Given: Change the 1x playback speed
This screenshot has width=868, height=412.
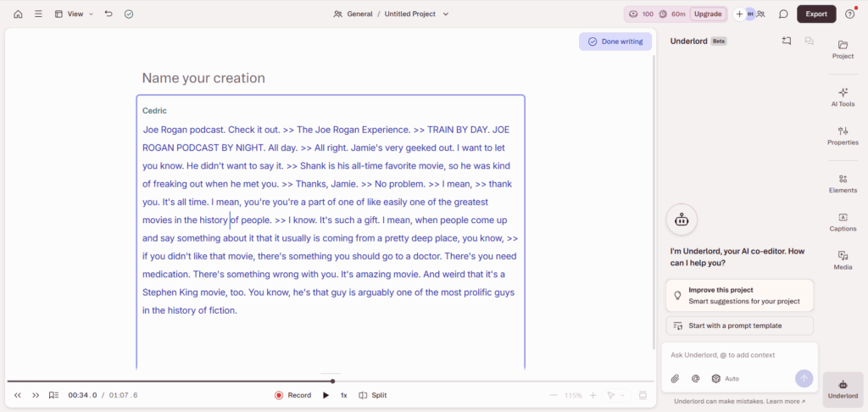Looking at the screenshot, I should pos(344,395).
